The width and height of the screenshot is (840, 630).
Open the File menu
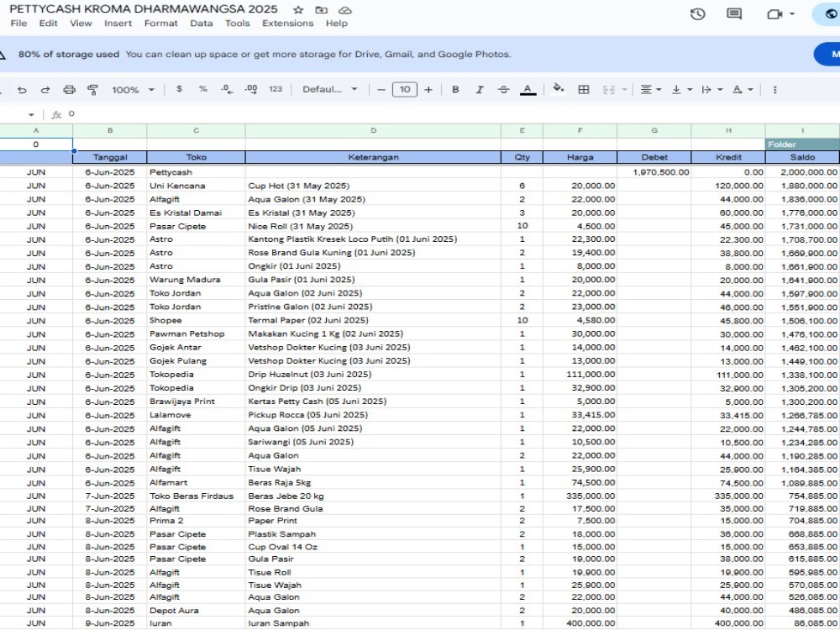[18, 23]
